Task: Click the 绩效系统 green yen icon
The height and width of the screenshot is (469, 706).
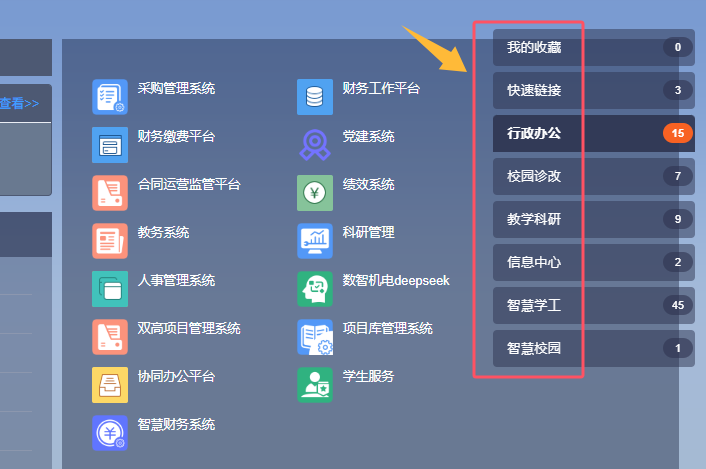Action: (x=315, y=193)
